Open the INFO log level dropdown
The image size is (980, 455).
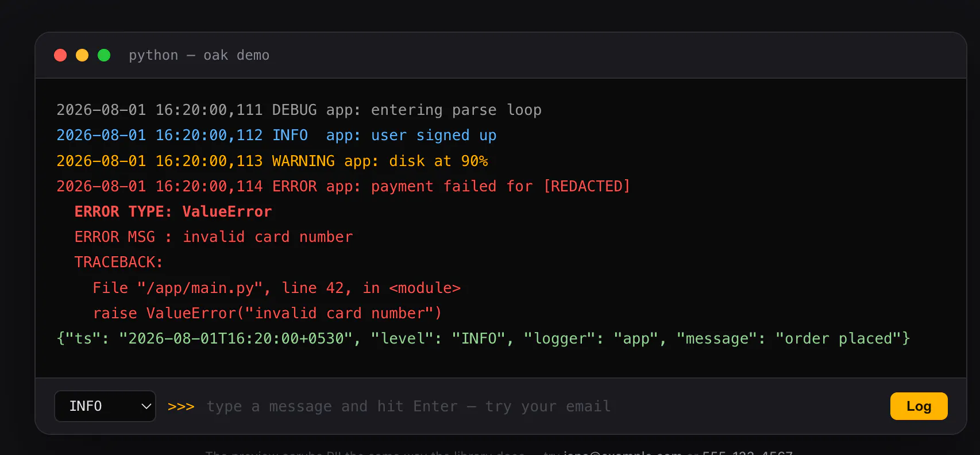click(105, 406)
